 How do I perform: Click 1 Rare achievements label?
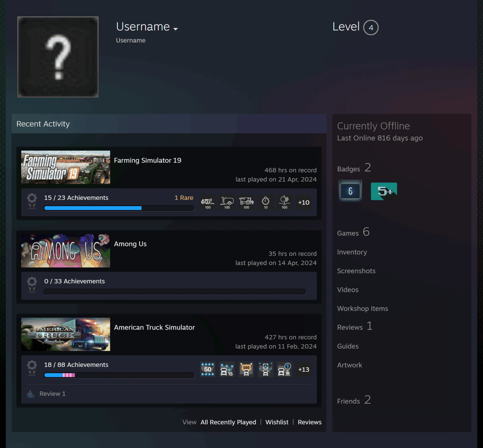click(x=184, y=198)
